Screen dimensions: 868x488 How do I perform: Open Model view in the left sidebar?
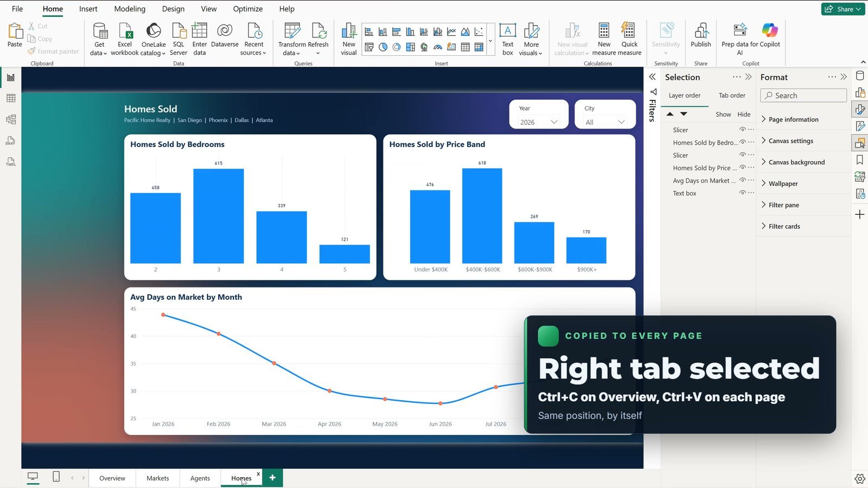(11, 119)
